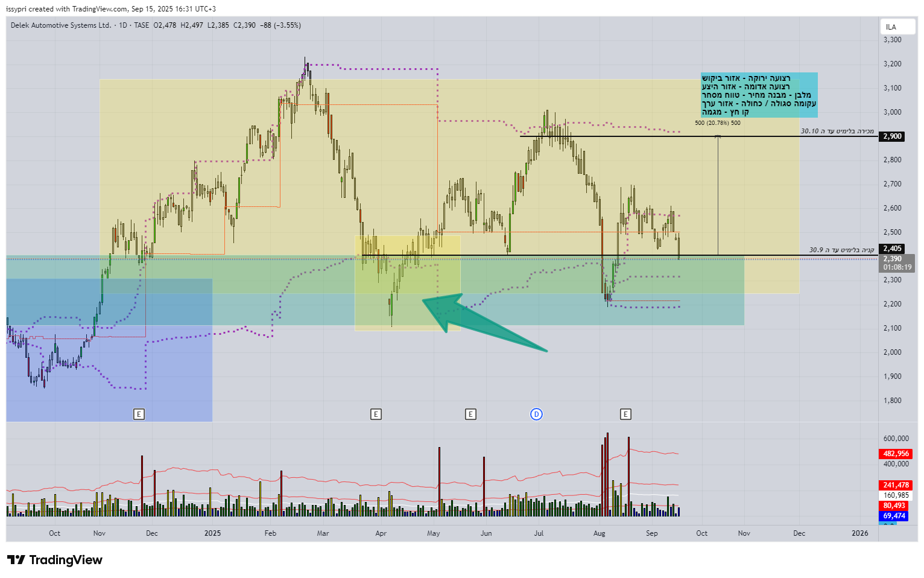
Task: Click the open value O2,478
Action: pos(165,25)
